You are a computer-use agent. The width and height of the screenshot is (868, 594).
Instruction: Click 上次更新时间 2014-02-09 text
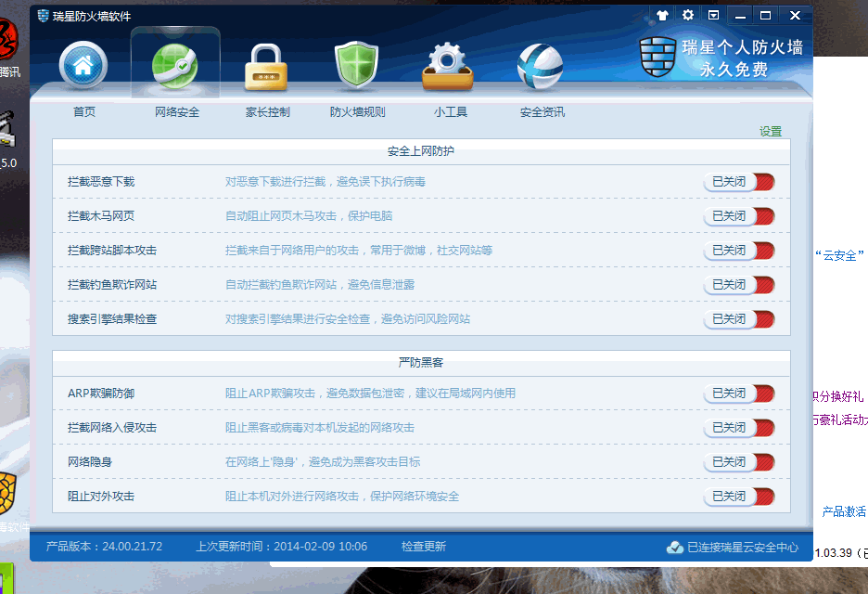coord(281,547)
